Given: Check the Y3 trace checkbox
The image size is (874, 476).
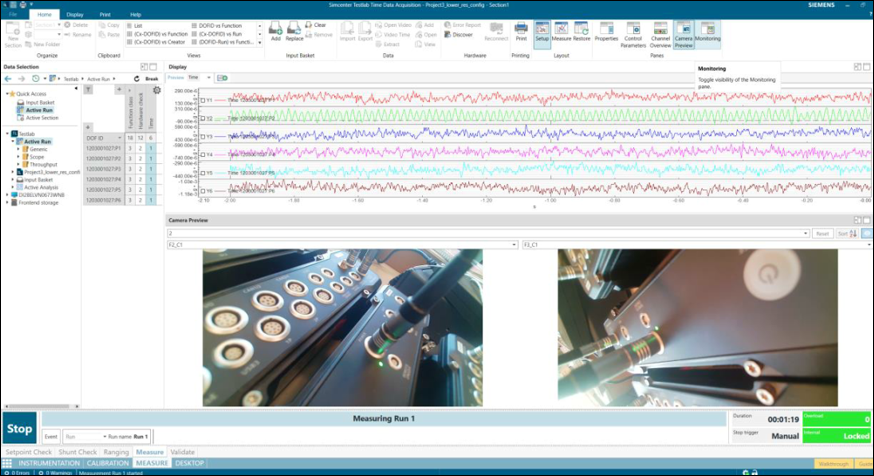Looking at the screenshot, I should coord(203,137).
